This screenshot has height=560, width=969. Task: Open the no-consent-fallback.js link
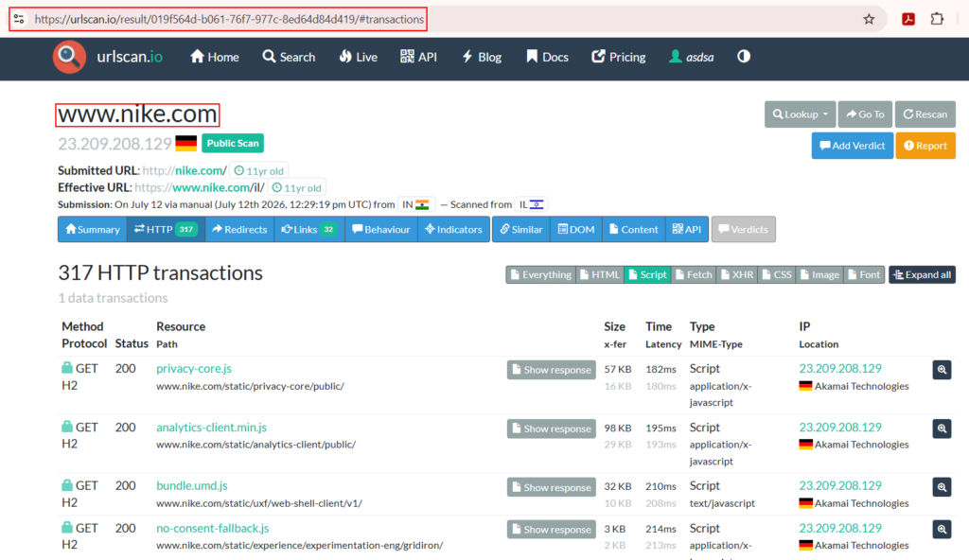pyautogui.click(x=213, y=529)
